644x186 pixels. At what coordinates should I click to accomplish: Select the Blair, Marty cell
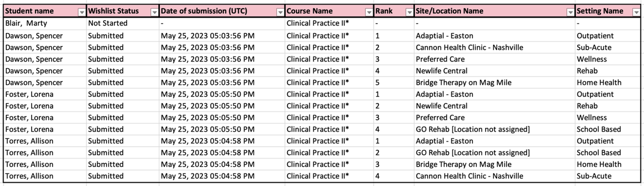26,23
